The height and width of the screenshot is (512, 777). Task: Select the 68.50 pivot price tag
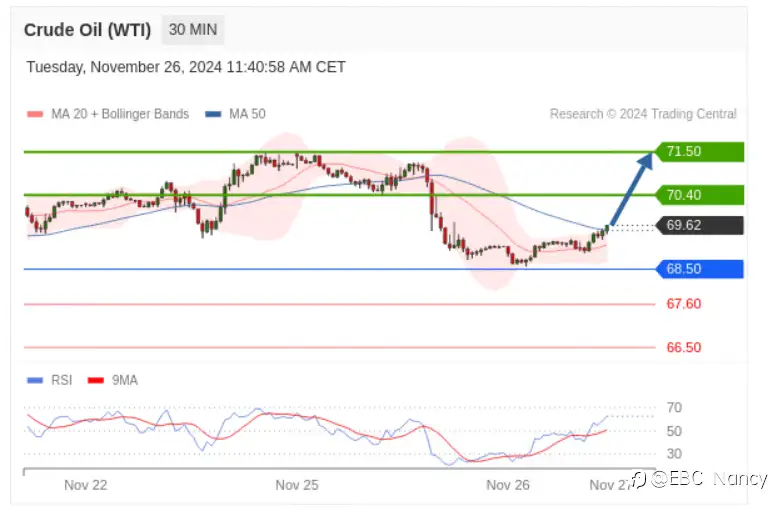click(x=699, y=269)
